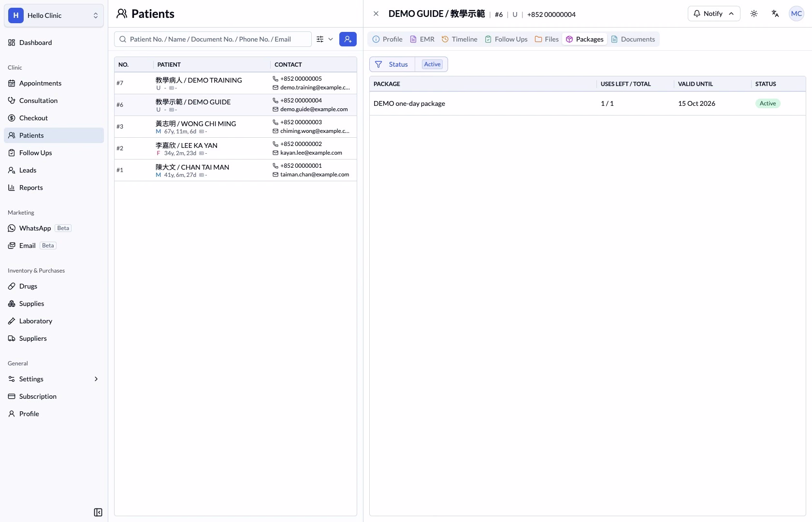Open Leads section
812x522 pixels.
coord(54,170)
